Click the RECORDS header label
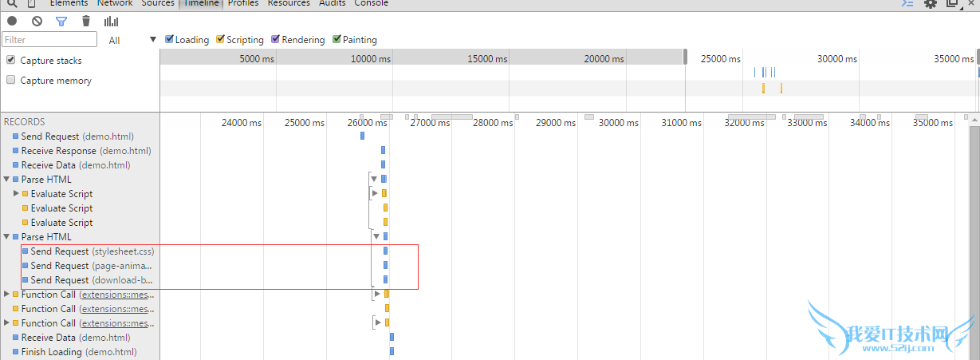 click(x=25, y=122)
